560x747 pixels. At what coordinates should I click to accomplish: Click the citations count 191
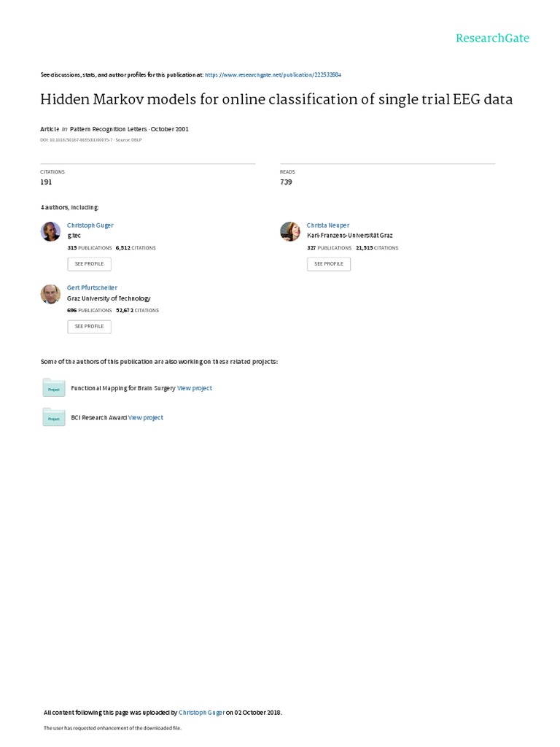tap(46, 182)
